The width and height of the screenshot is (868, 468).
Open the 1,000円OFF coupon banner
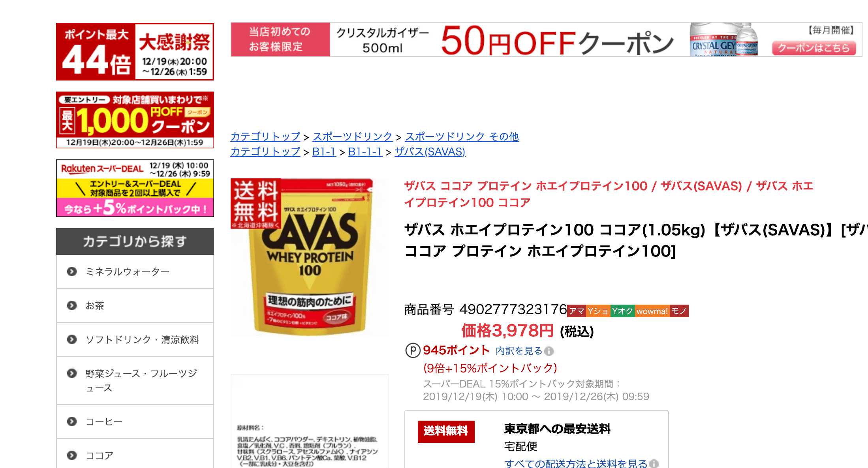point(135,120)
